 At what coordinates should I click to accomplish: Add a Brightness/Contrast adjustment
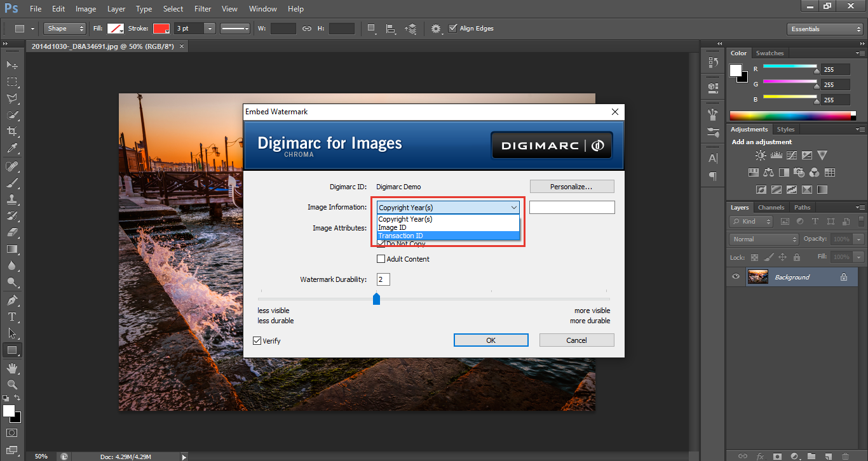[x=761, y=155]
